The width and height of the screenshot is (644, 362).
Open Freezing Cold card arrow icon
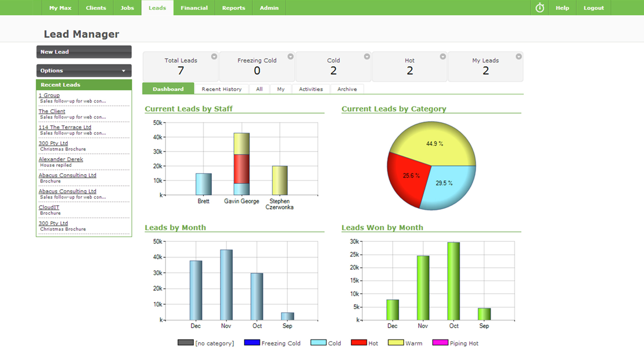[290, 57]
